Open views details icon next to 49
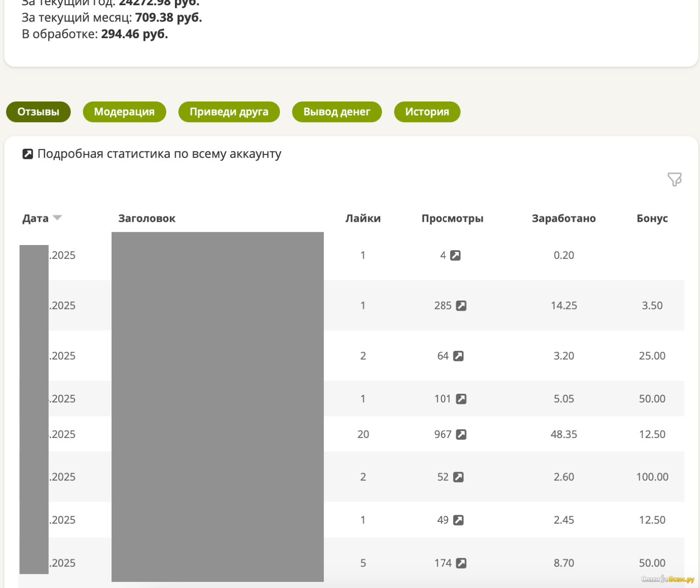This screenshot has width=700, height=588. (458, 520)
